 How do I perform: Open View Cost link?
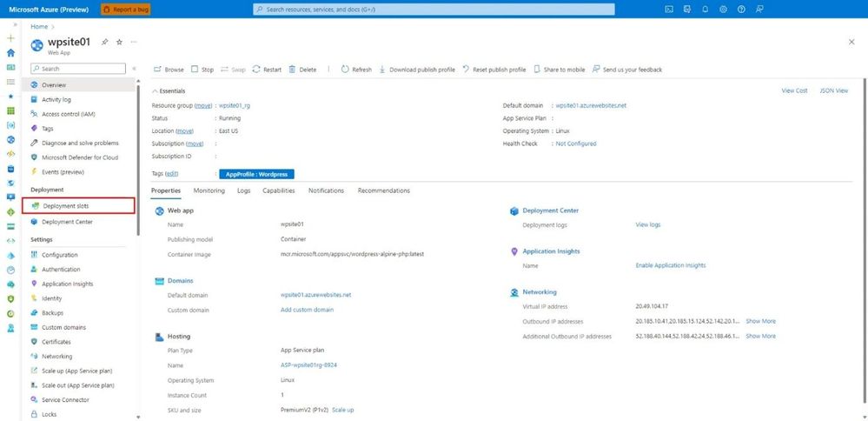coord(794,90)
